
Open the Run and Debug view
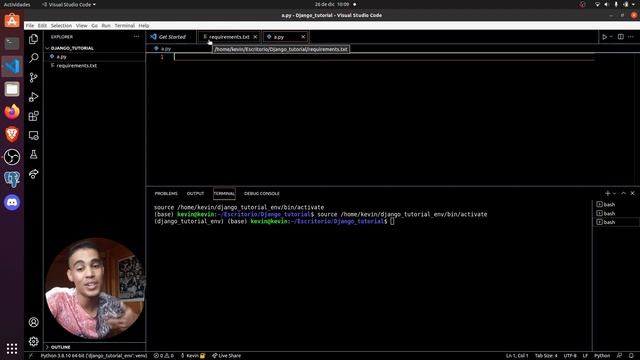[33, 97]
